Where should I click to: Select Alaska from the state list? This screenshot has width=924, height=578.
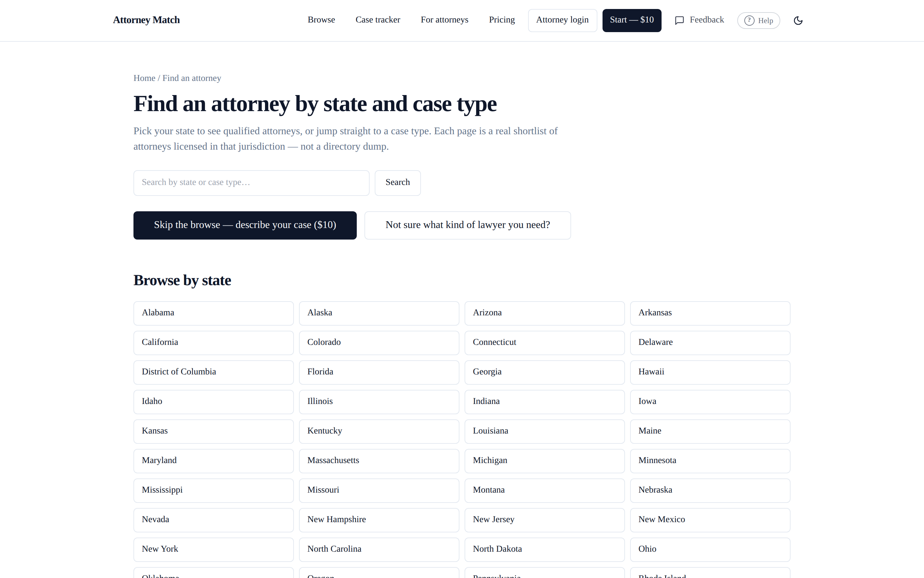coord(379,313)
